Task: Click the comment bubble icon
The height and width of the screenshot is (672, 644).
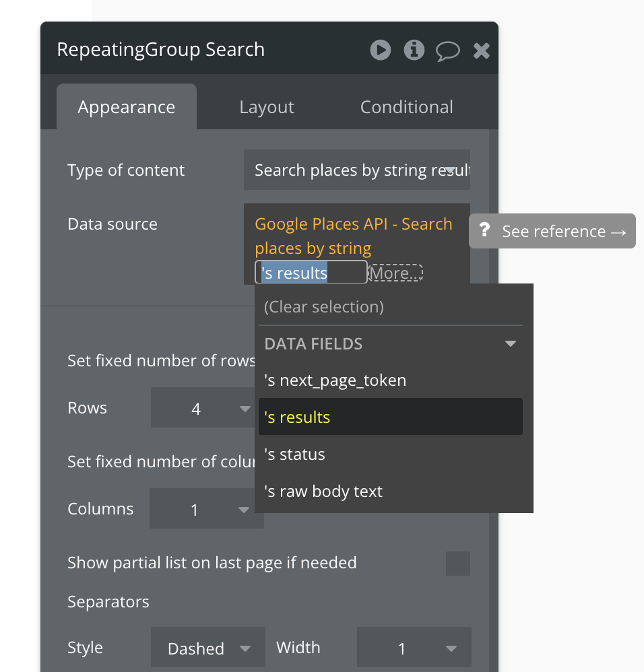Action: (x=448, y=51)
